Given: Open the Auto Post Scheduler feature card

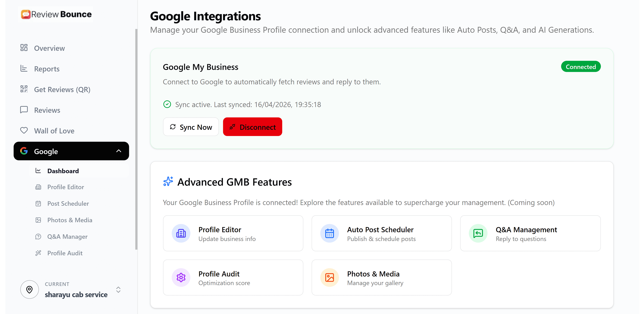Looking at the screenshot, I should tap(382, 233).
